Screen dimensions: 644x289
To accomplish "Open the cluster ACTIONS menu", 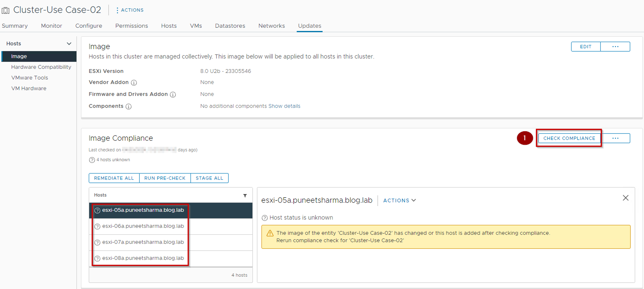I will (130, 10).
